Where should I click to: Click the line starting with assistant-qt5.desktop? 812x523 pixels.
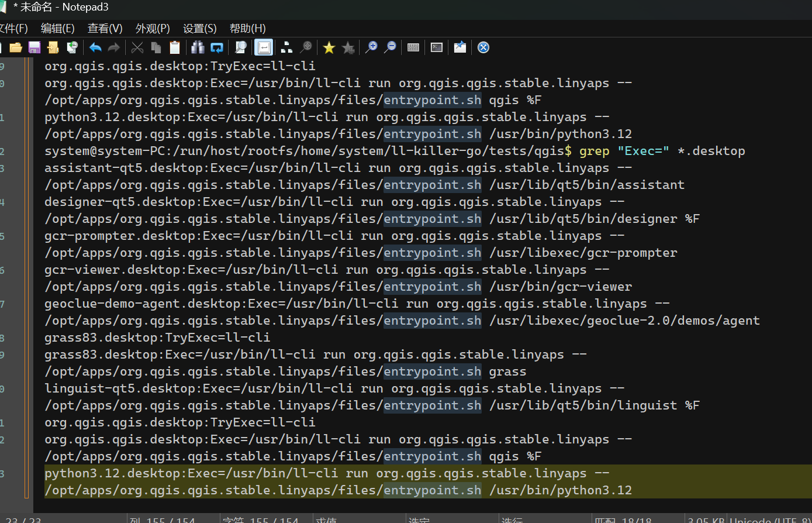338,168
